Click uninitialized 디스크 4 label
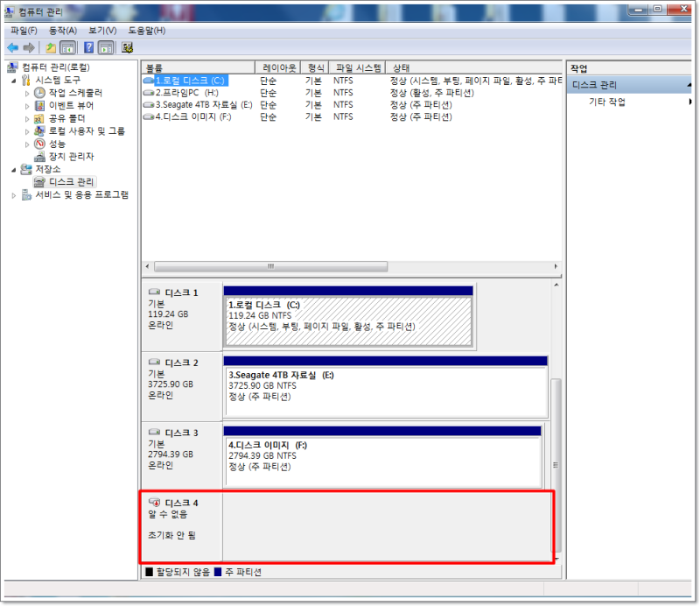Image resolution: width=700 pixels, height=606 pixels. coord(181,504)
